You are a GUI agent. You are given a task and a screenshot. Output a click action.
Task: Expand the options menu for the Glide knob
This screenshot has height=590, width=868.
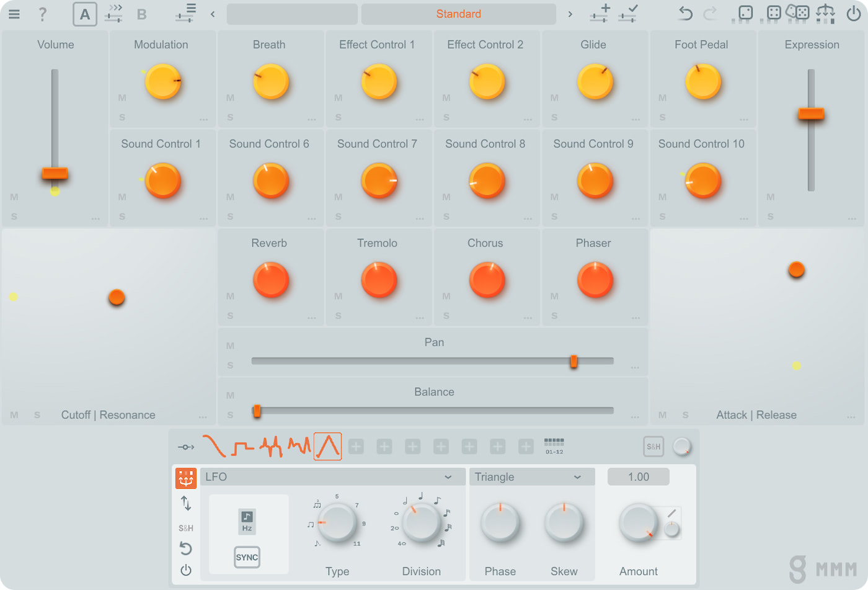tap(635, 118)
